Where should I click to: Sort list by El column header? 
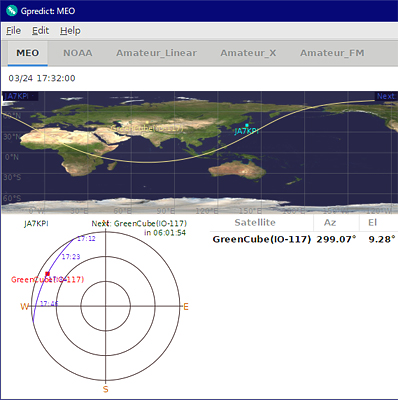click(x=372, y=222)
